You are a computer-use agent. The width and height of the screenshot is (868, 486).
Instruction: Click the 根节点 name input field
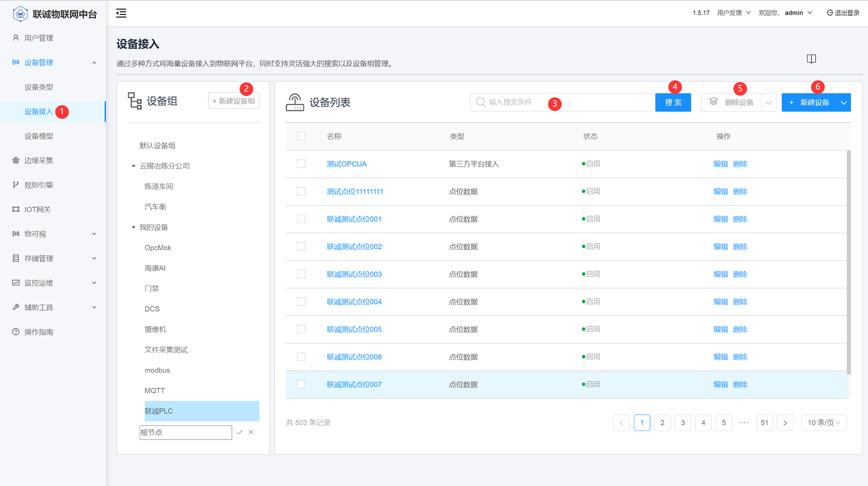click(x=186, y=432)
